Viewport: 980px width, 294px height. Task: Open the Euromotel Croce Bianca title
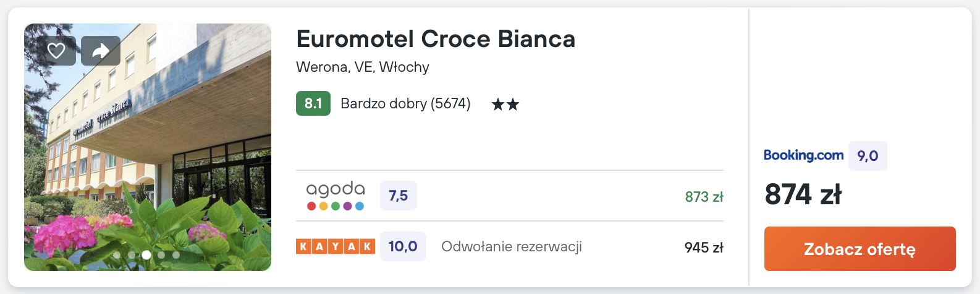436,39
